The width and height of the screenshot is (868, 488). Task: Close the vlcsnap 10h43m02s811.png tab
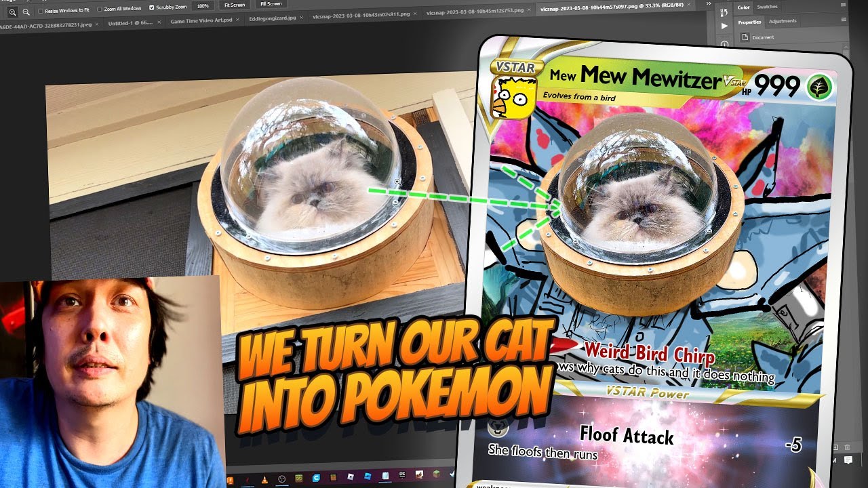(x=416, y=14)
